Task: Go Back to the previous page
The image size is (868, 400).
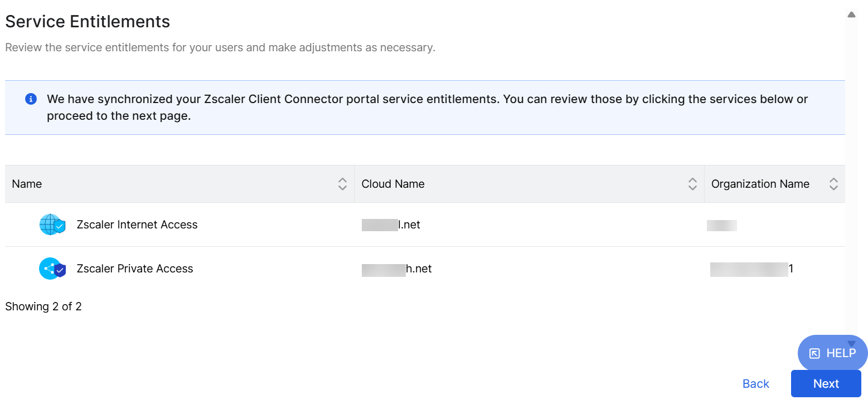Action: [x=756, y=383]
